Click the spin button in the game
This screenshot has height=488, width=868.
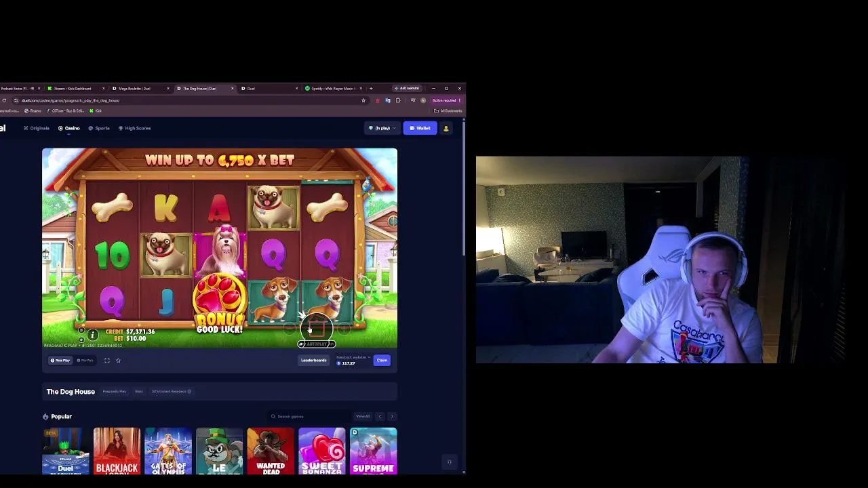[x=317, y=329]
